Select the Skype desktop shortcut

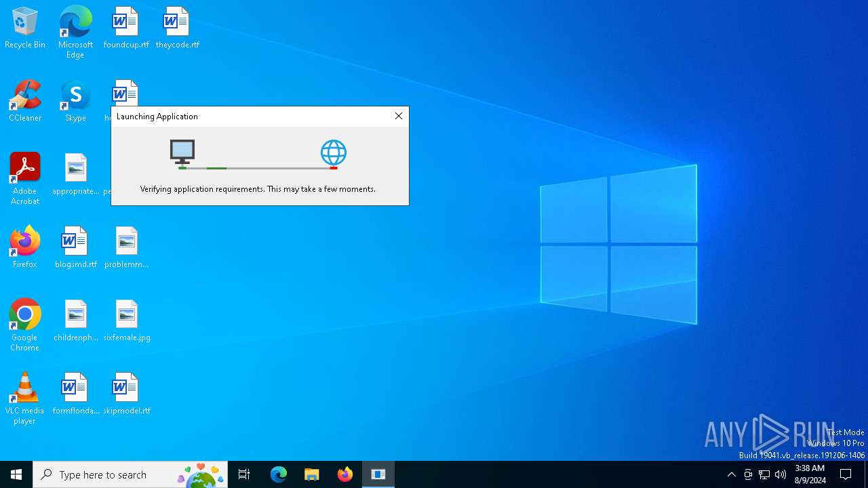[x=75, y=101]
